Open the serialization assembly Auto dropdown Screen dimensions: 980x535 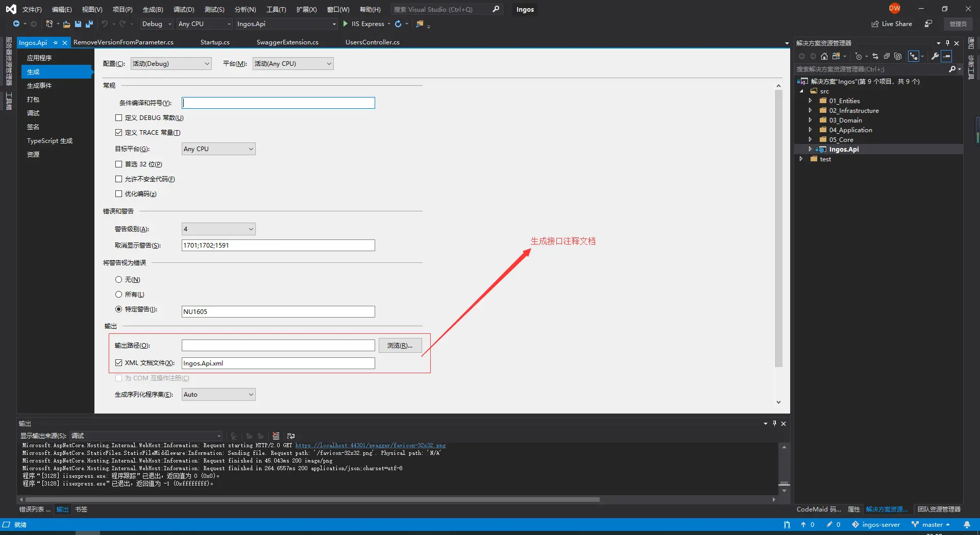coord(218,395)
